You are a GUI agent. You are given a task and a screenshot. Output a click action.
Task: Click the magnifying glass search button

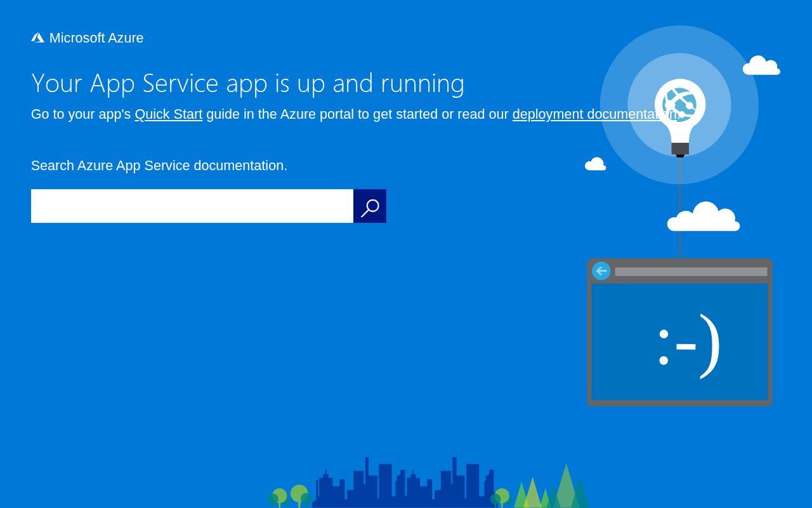(x=370, y=206)
